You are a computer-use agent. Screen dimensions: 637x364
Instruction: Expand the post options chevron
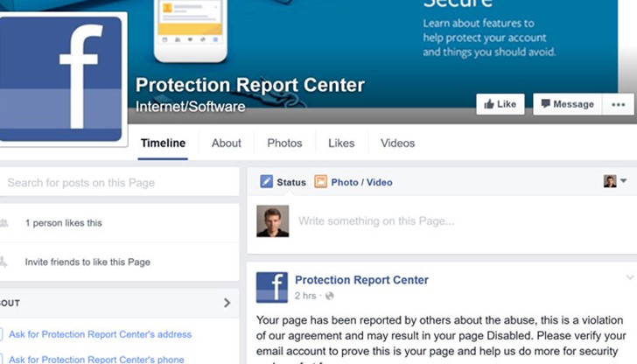pyautogui.click(x=630, y=278)
